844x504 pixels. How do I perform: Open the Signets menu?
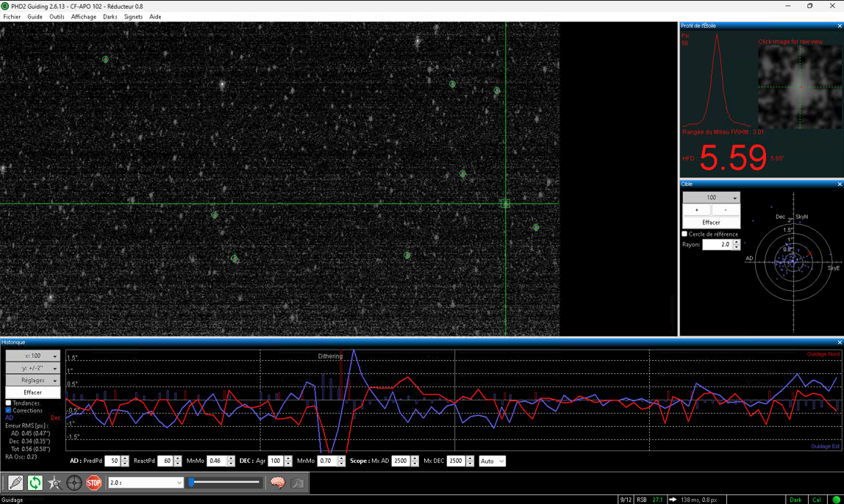tap(133, 17)
